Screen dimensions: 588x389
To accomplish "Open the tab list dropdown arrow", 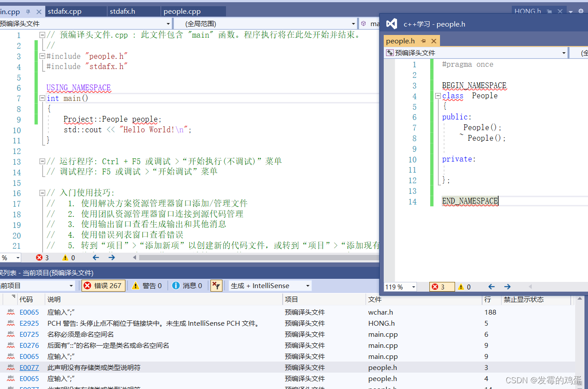I will (571, 12).
